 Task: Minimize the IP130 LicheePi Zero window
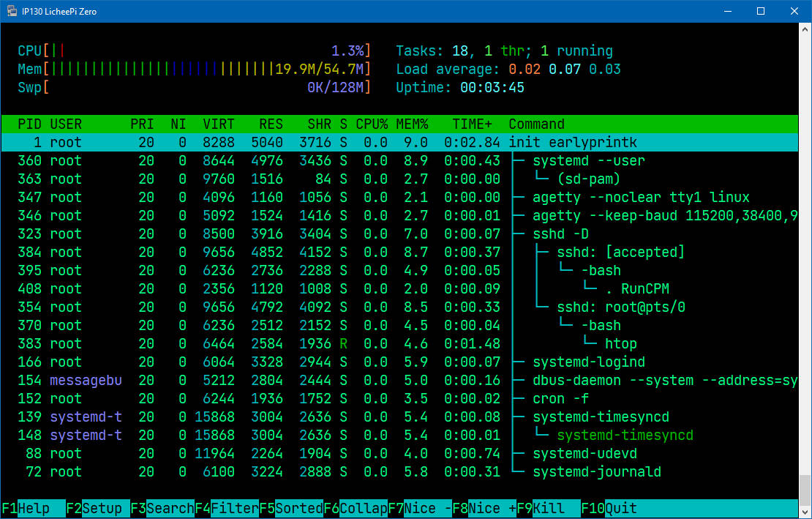coord(727,11)
